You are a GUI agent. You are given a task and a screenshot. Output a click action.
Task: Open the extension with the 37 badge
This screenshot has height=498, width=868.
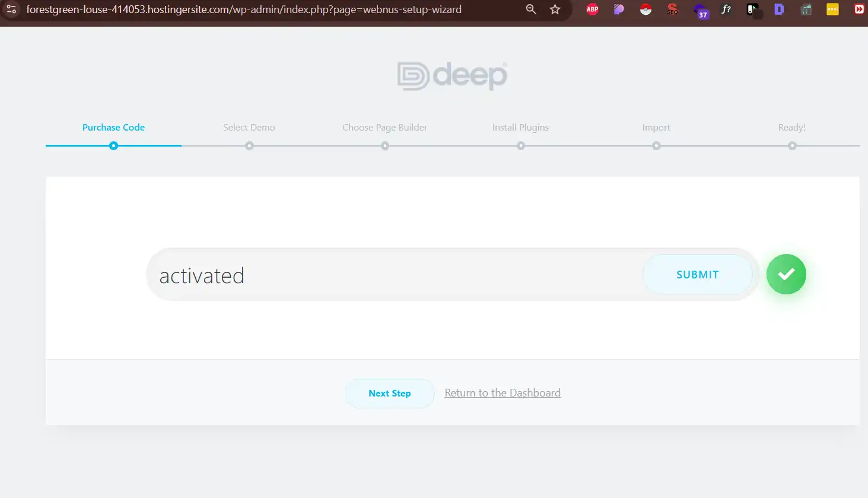(x=701, y=10)
